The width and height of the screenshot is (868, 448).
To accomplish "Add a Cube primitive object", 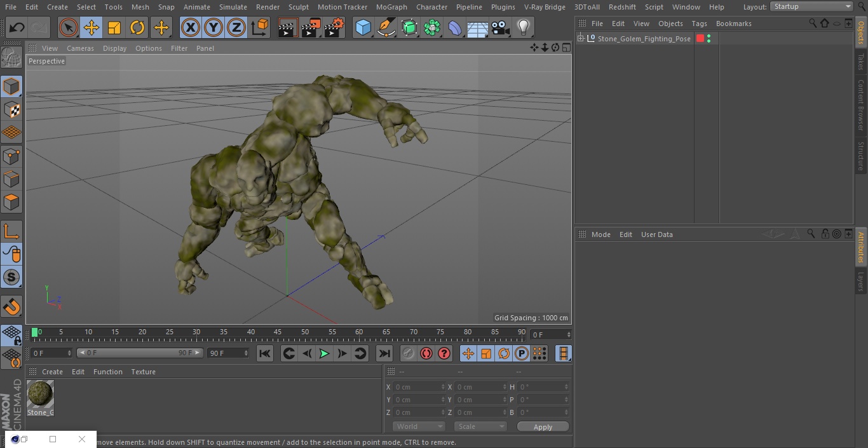I will pyautogui.click(x=363, y=27).
